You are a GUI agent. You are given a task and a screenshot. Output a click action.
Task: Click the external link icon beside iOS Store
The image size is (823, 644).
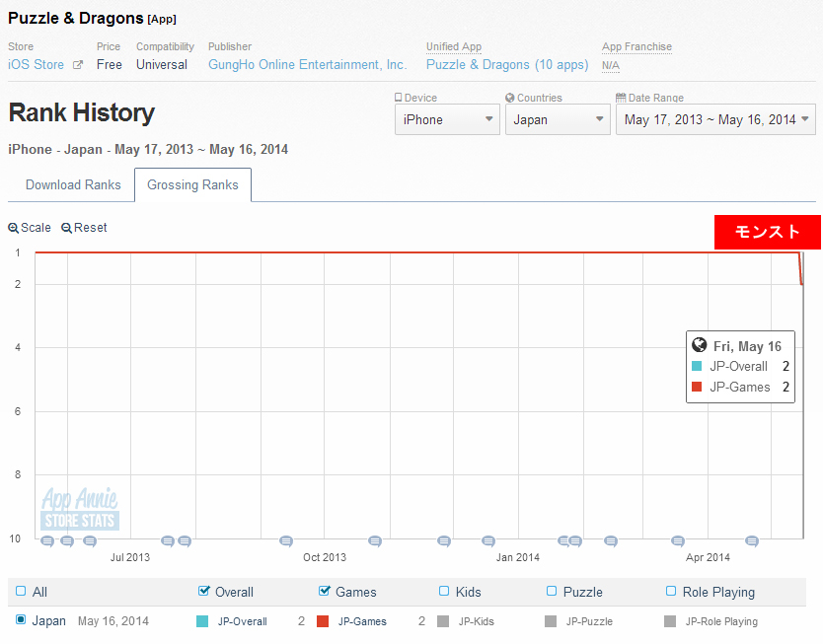pos(78,65)
